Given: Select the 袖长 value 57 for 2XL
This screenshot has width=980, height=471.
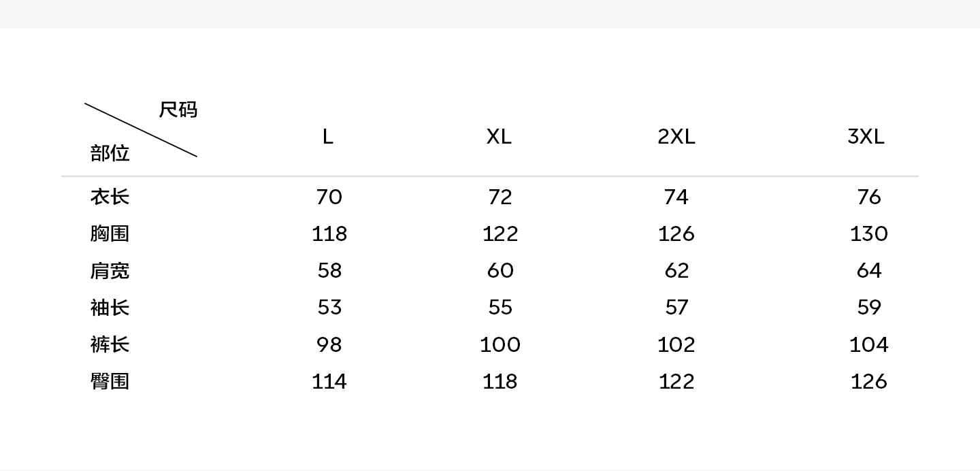Looking at the screenshot, I should pyautogui.click(x=676, y=308).
